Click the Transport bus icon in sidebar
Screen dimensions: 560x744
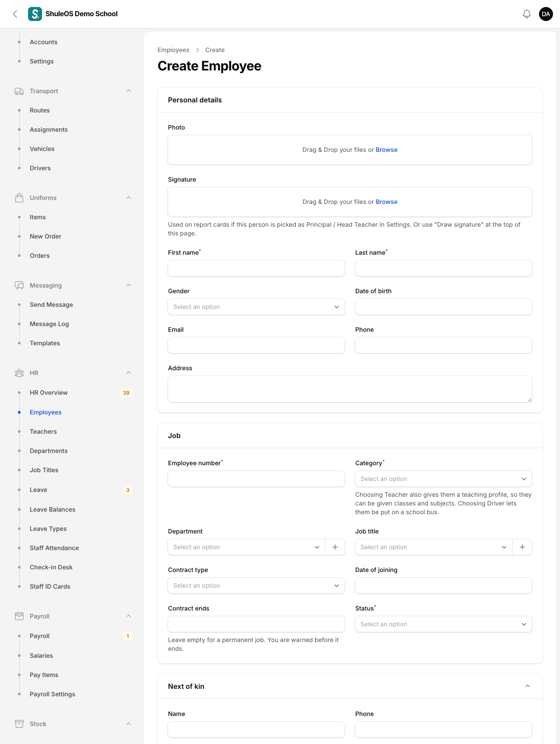19,91
